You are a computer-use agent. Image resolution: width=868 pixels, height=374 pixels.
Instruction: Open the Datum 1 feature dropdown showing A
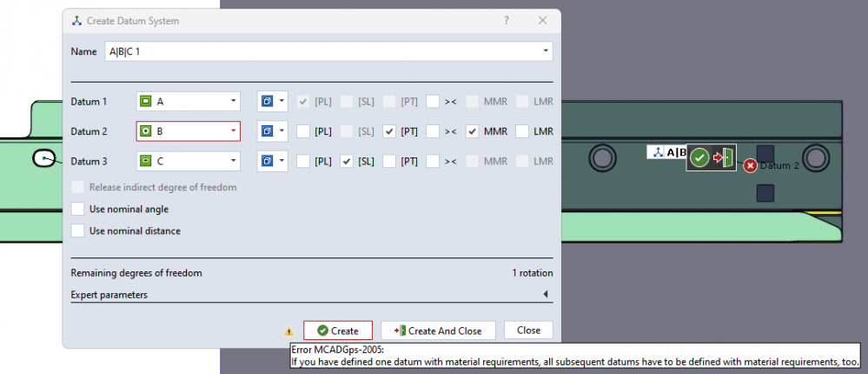(189, 102)
